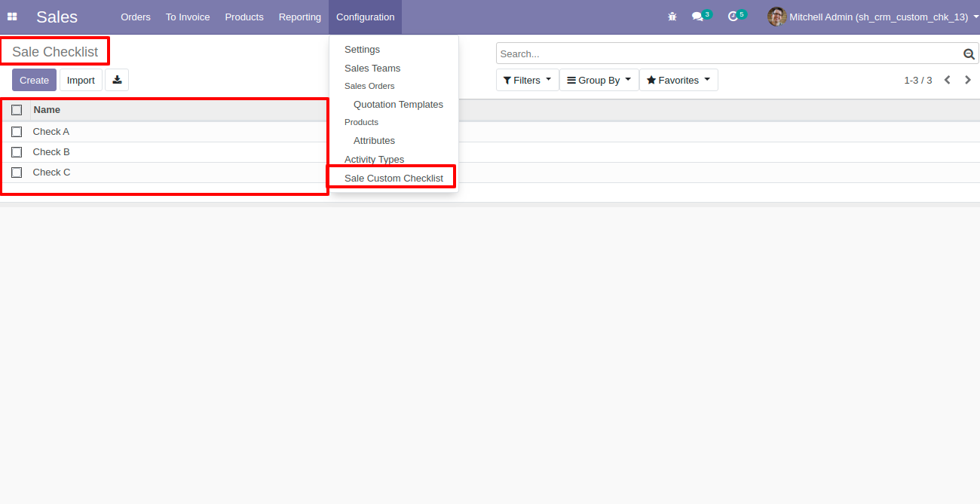Click the debug bug icon
This screenshot has height=504, width=980.
click(x=672, y=17)
